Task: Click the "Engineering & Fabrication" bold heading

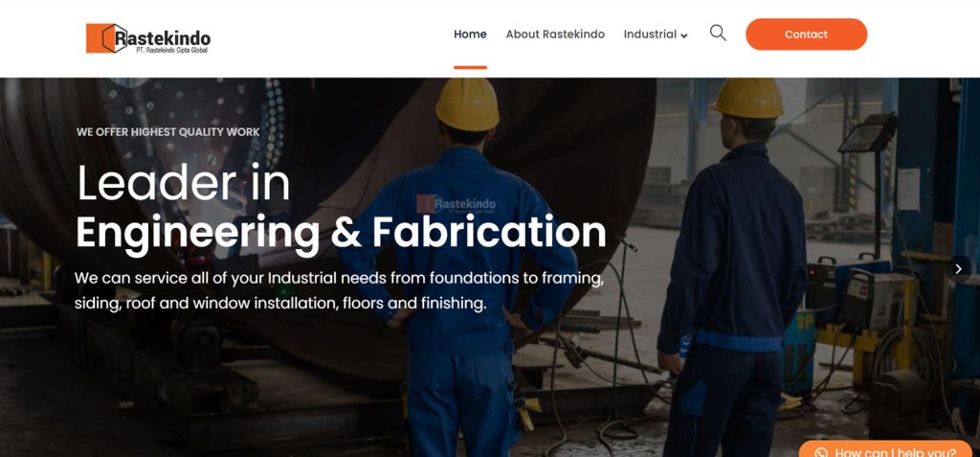Action: (342, 233)
